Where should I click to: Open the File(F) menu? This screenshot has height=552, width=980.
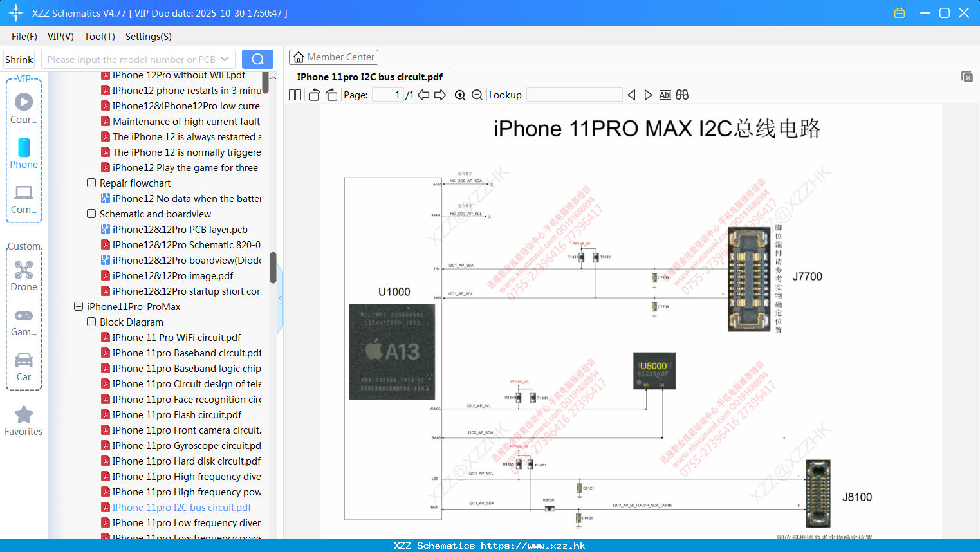(24, 37)
